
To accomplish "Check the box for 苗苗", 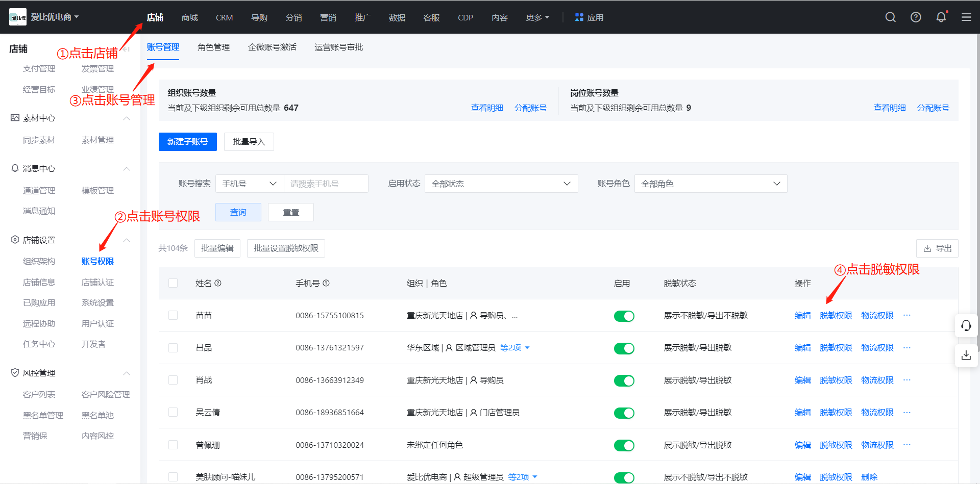I will 173,315.
